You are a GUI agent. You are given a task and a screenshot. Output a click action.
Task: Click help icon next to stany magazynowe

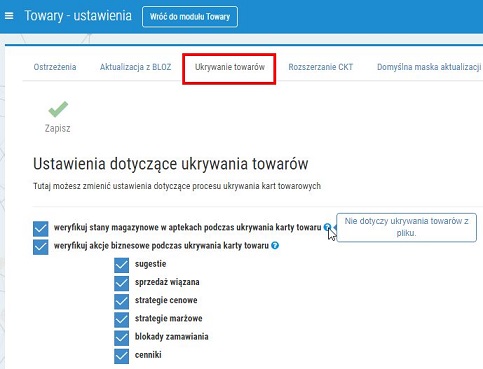(327, 227)
